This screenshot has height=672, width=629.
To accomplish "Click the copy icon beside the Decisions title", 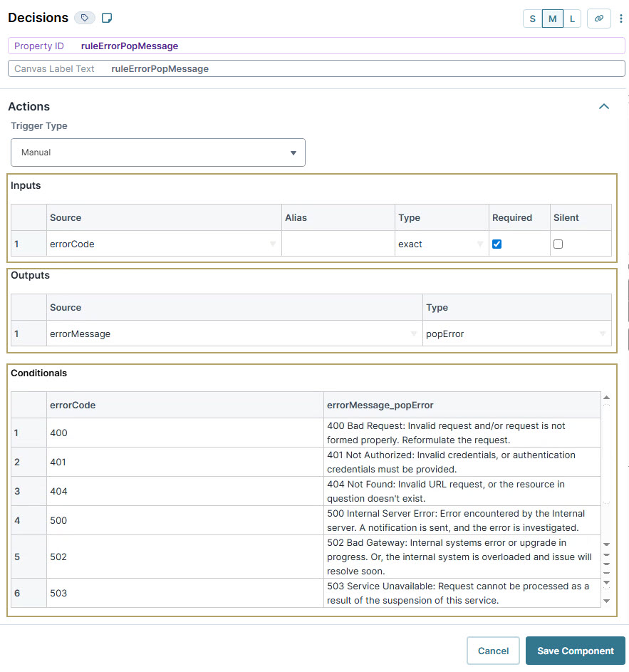I will click(107, 18).
